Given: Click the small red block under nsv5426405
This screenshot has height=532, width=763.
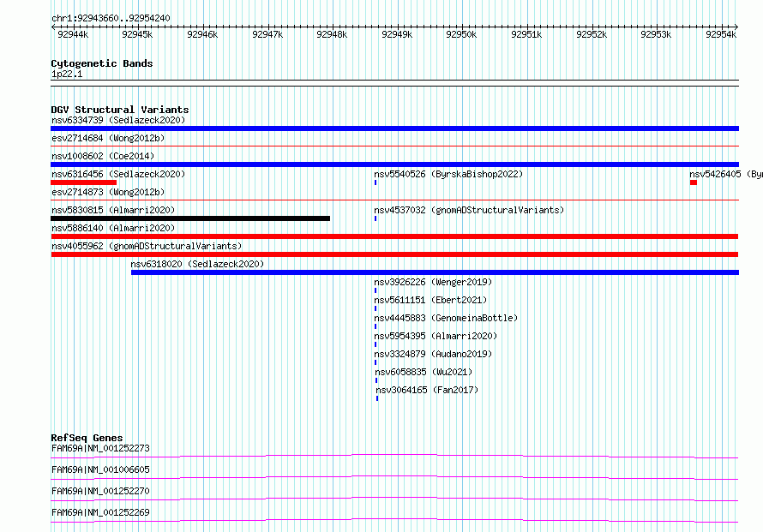Looking at the screenshot, I should tap(694, 182).
